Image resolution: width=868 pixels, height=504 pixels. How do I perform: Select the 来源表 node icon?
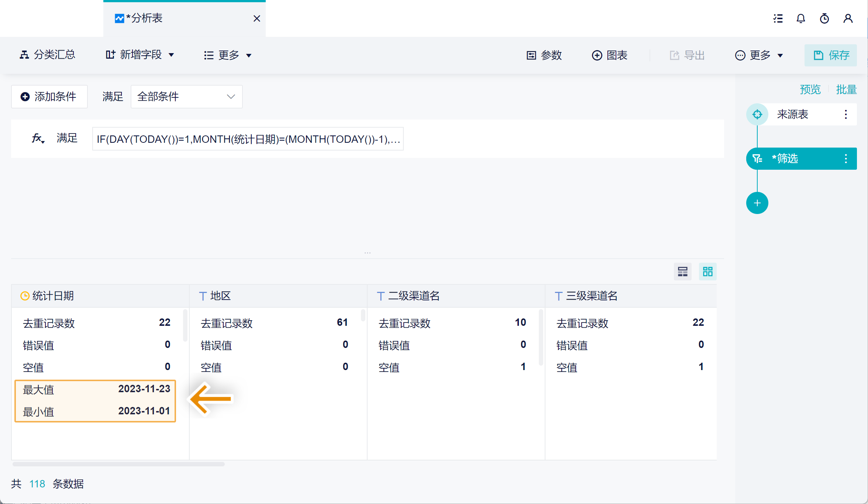click(x=757, y=114)
